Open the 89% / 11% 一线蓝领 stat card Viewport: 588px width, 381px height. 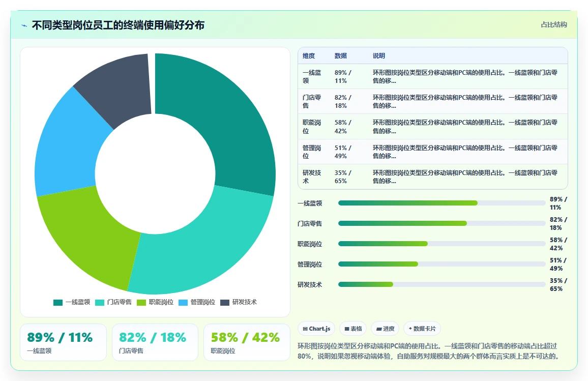click(x=64, y=342)
